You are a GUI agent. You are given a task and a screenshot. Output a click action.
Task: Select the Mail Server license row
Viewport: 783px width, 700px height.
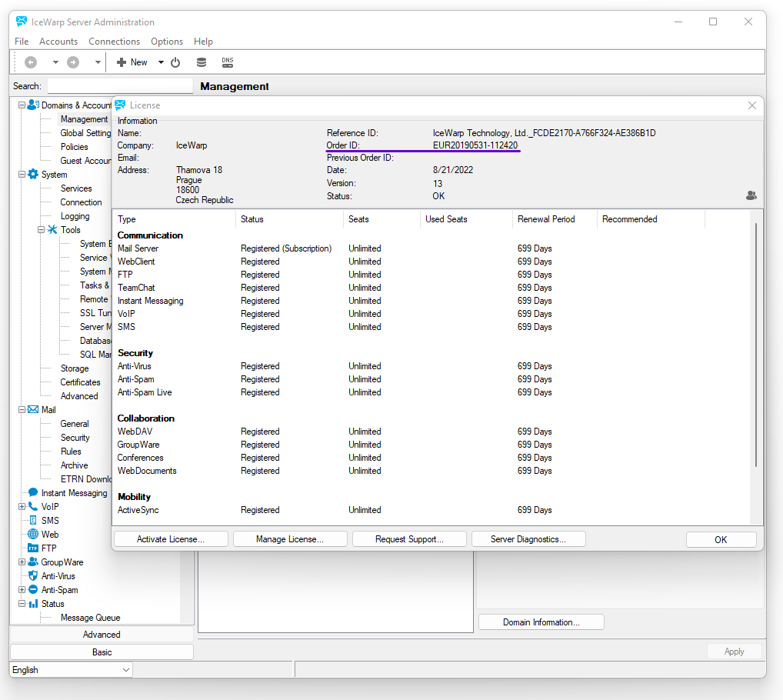(x=432, y=248)
